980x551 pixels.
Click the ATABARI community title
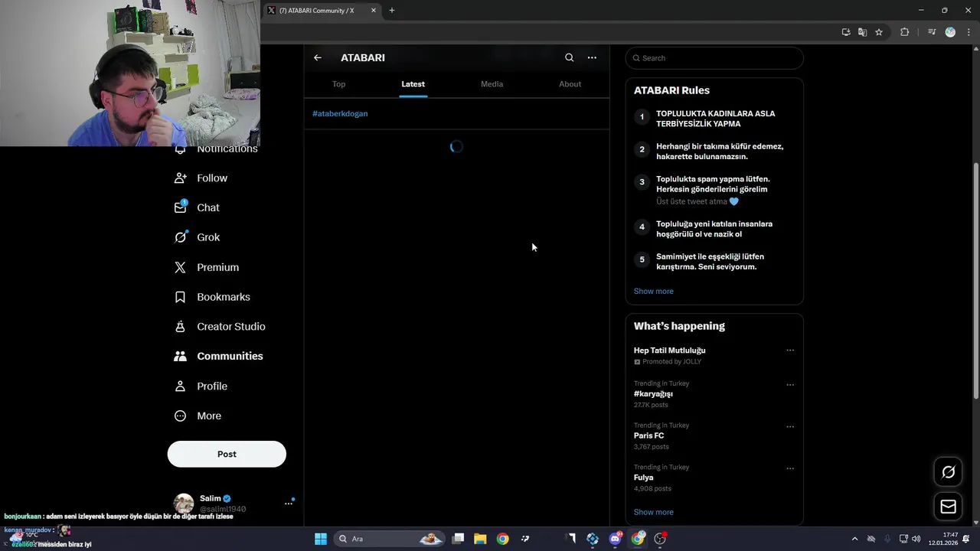[363, 57]
